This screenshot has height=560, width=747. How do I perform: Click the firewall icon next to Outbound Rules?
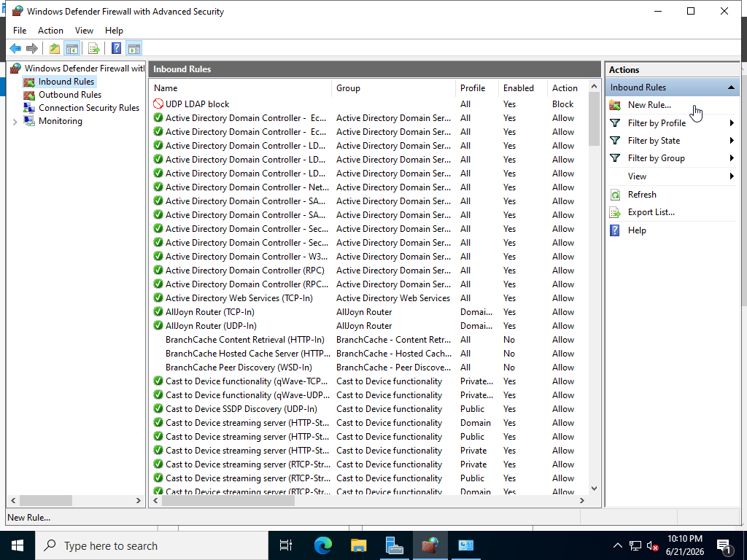coord(29,95)
